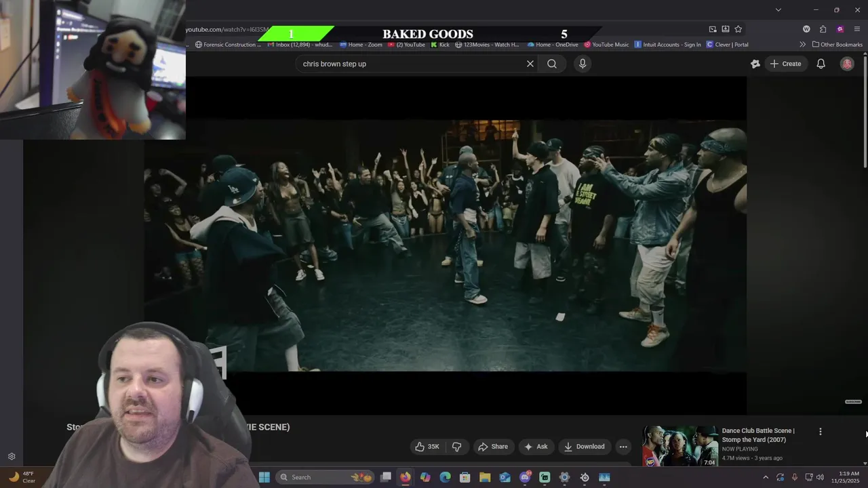Start voice search with the microphone icon
Screen dimensions: 868x488
583,64
